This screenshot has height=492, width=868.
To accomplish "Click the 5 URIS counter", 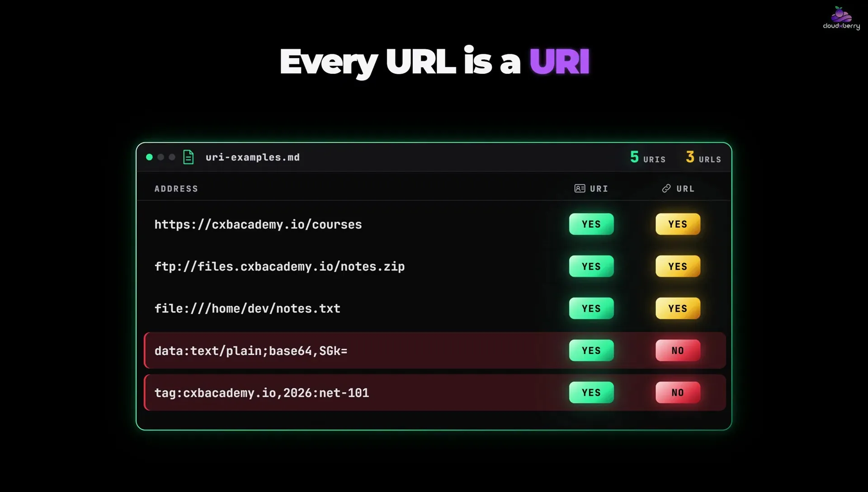I will coord(648,157).
